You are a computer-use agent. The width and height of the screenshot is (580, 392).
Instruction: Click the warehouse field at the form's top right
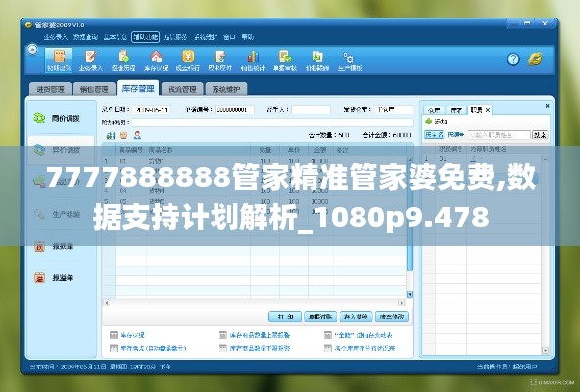[x=394, y=110]
